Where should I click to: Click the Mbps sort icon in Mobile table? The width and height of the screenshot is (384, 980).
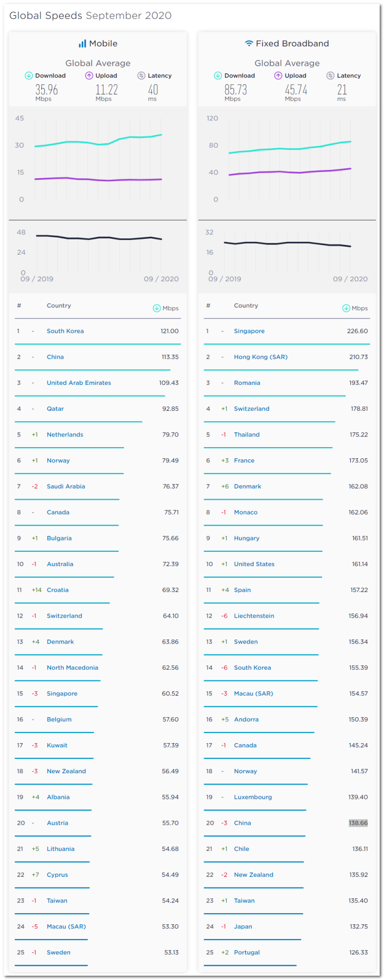[x=157, y=308]
